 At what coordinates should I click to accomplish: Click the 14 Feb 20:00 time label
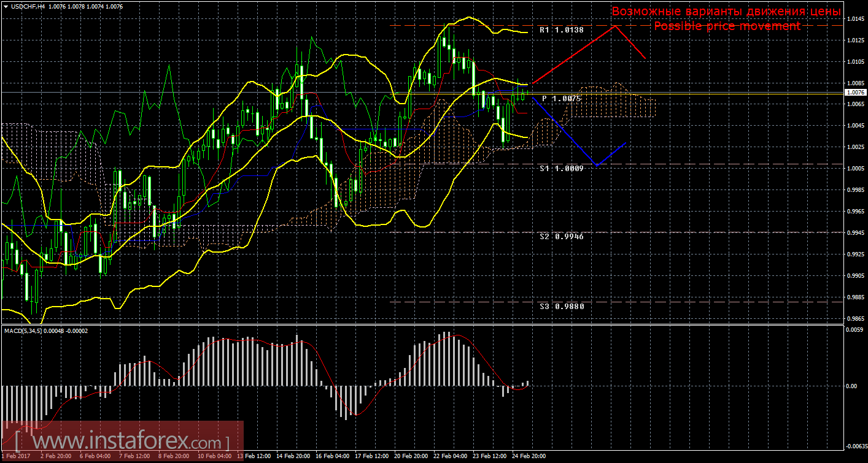293,456
